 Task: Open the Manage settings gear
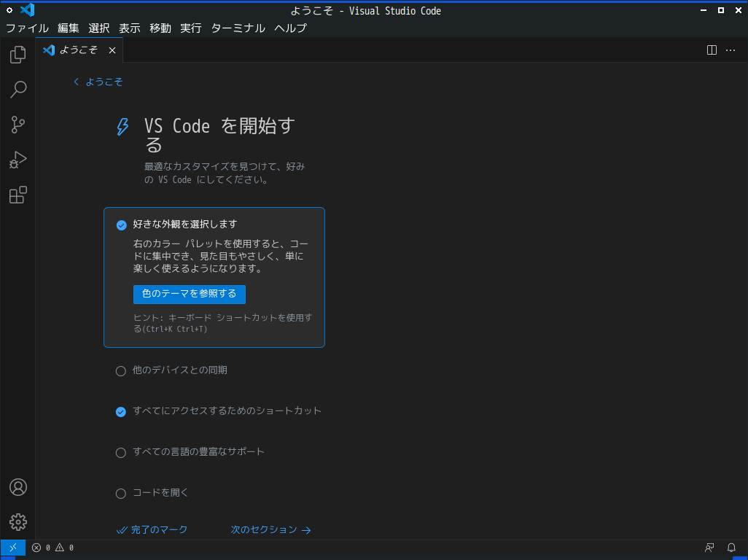pyautogui.click(x=17, y=522)
